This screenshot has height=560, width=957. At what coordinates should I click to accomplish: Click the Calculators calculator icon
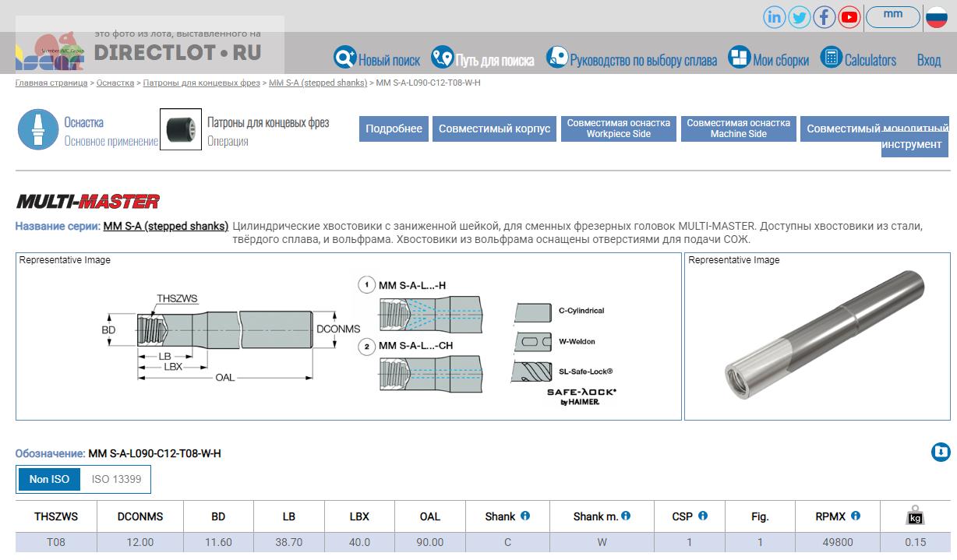pyautogui.click(x=831, y=57)
